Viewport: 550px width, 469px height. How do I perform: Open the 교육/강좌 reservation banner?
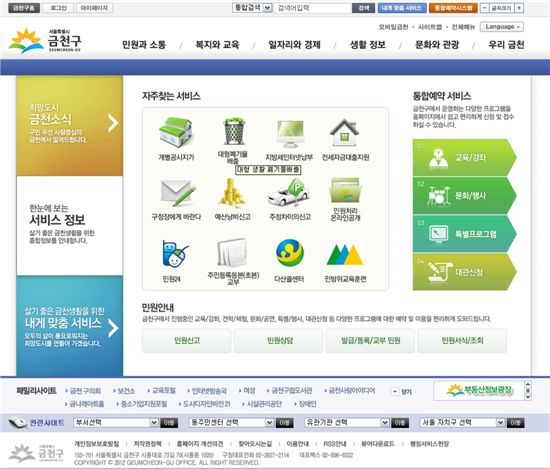(x=464, y=158)
